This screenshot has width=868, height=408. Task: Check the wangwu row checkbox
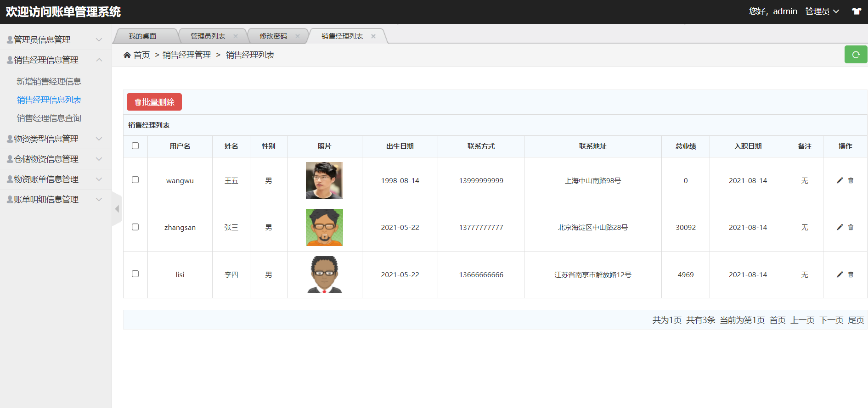(135, 179)
